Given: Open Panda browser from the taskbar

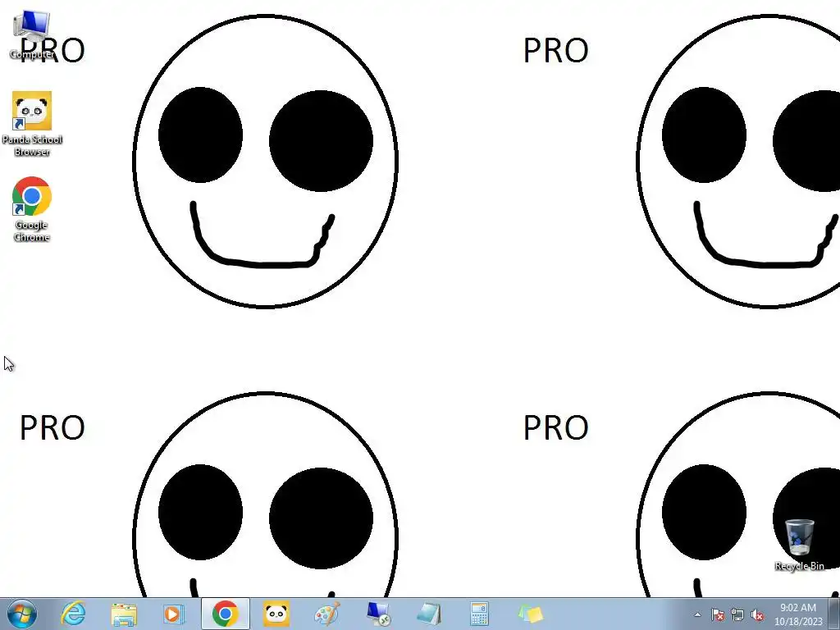Looking at the screenshot, I should point(276,614).
